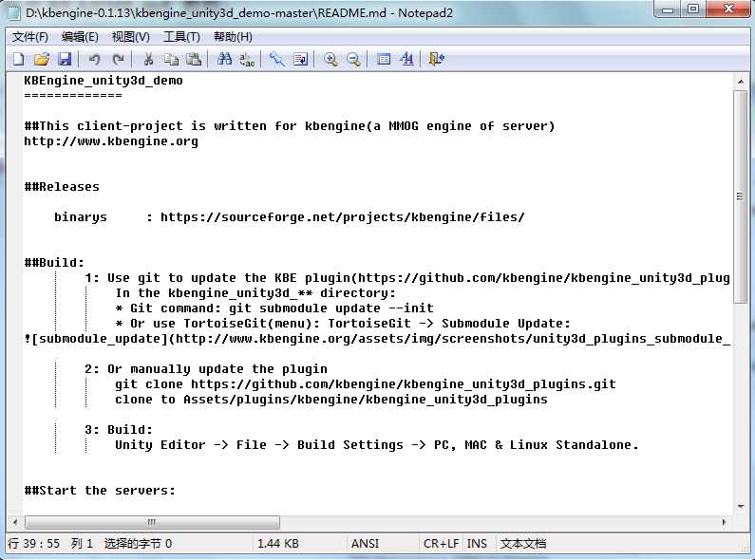Image resolution: width=755 pixels, height=560 pixels.
Task: Click the vertical scrollbar up arrow
Action: tap(741, 82)
